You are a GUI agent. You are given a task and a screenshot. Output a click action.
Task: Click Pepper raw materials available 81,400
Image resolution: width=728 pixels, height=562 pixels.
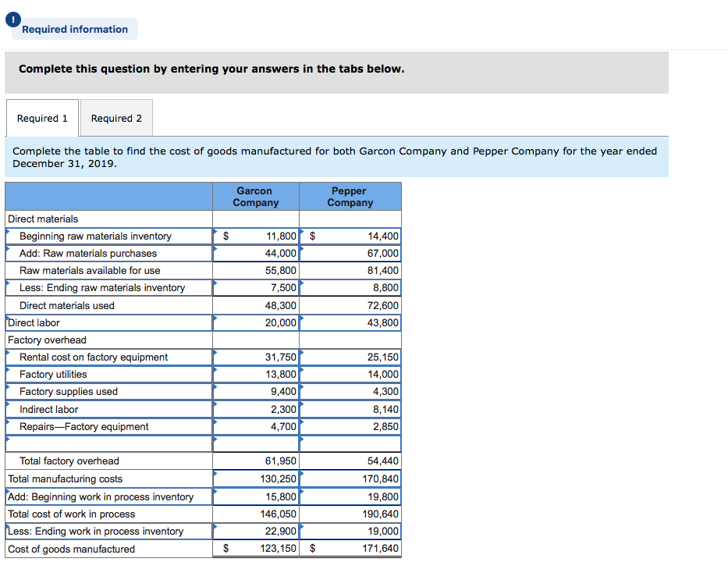[x=350, y=270]
